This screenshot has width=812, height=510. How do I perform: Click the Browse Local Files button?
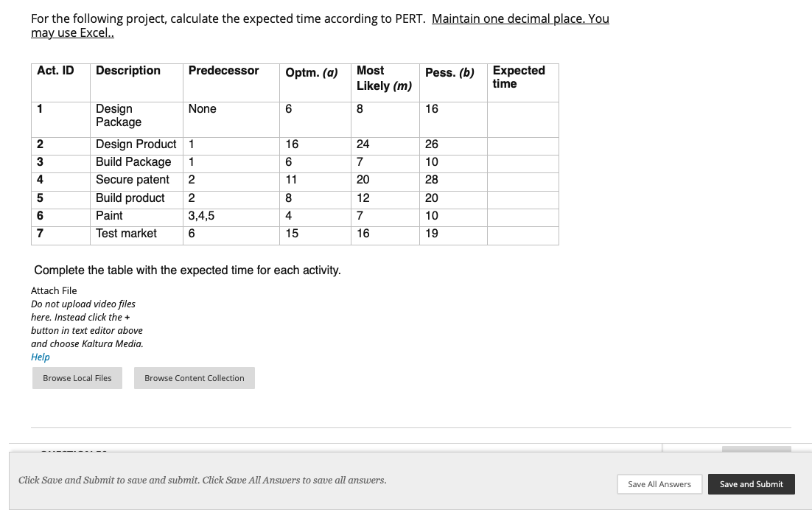[x=77, y=377]
